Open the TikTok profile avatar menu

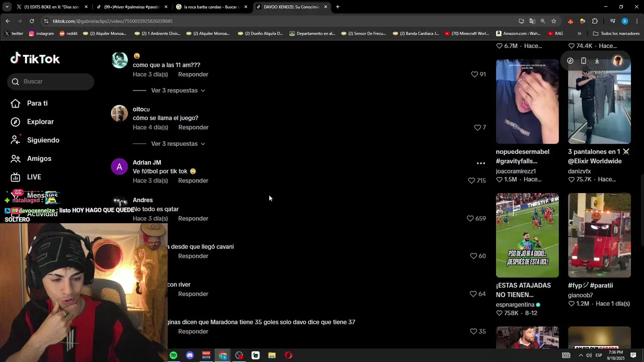coord(617,61)
